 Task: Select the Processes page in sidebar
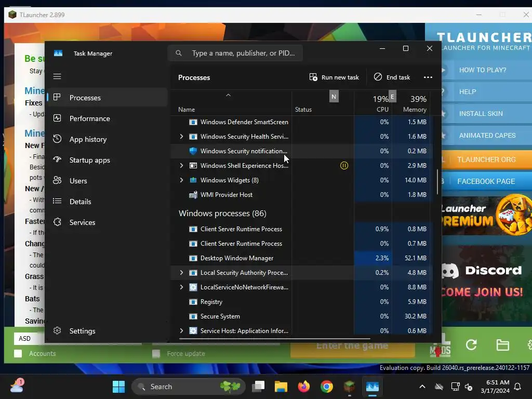point(108,98)
